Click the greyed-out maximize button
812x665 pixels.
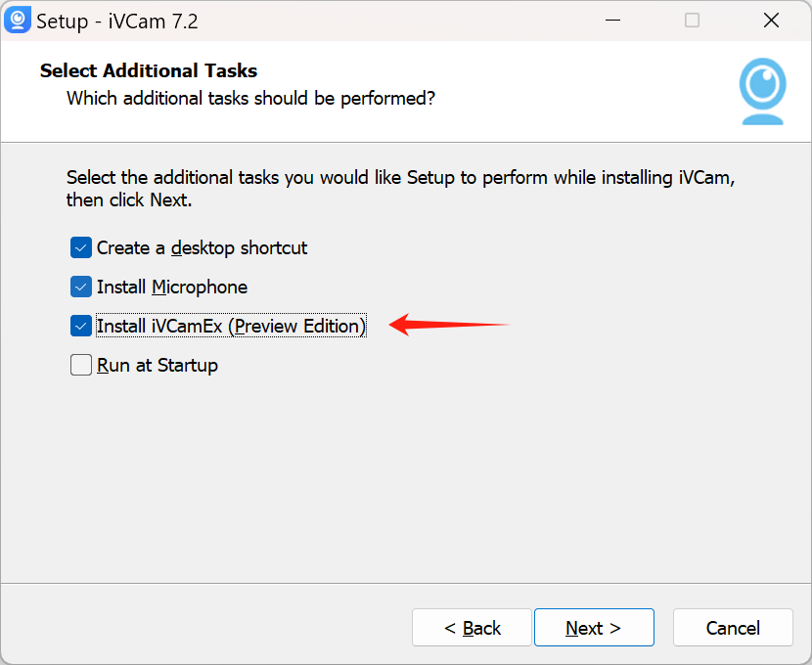[692, 21]
